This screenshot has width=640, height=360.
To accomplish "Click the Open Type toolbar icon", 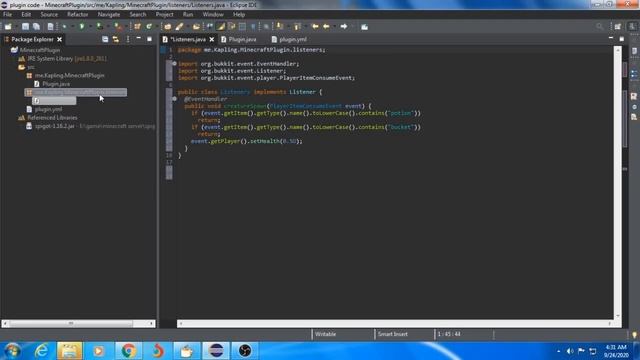I will point(167,27).
